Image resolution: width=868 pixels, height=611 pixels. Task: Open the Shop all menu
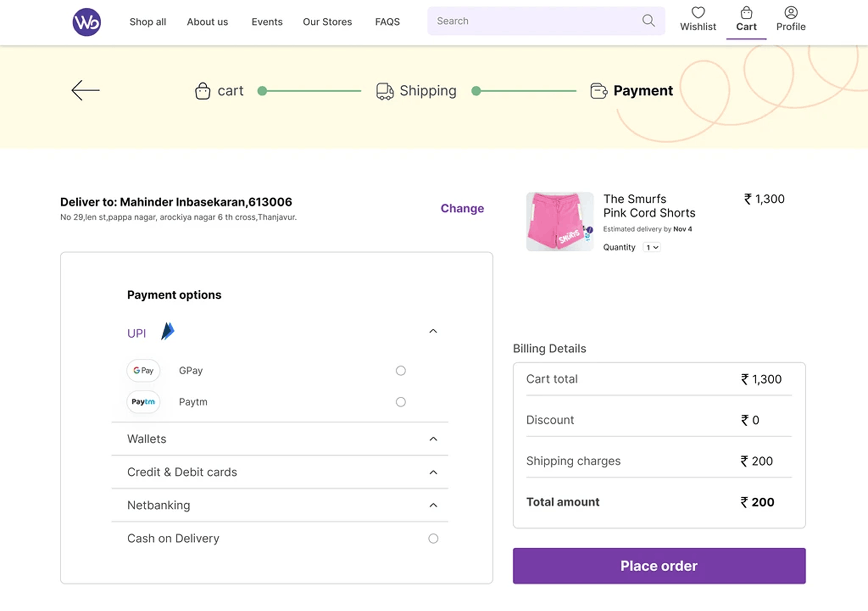coord(147,22)
